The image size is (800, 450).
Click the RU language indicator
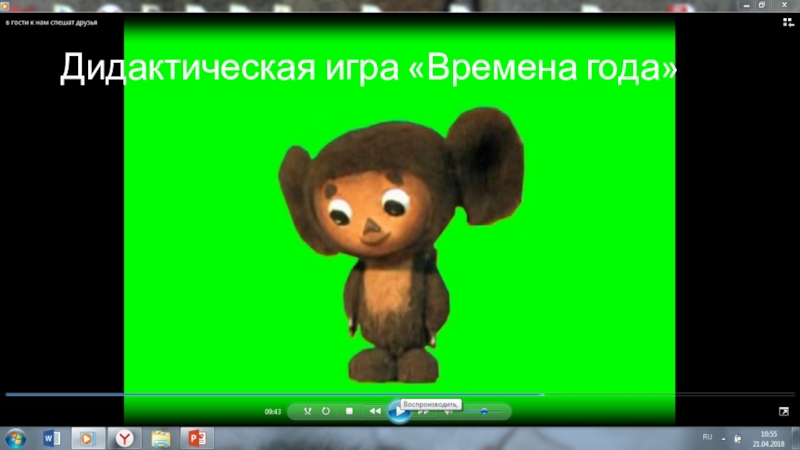(707, 437)
